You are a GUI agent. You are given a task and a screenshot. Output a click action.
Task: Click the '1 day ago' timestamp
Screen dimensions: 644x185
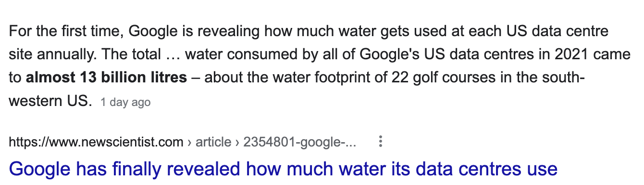click(125, 102)
